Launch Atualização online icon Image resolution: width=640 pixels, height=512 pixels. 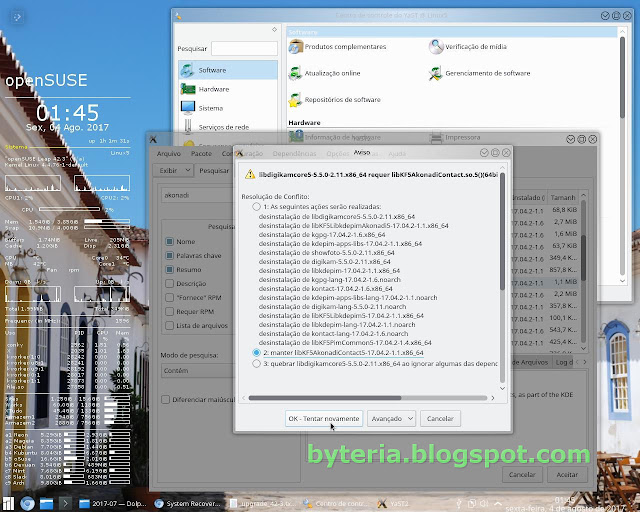click(296, 73)
